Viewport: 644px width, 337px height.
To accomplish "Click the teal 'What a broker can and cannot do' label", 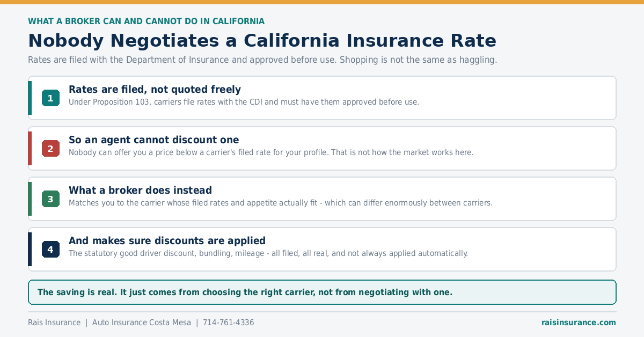I will (x=146, y=21).
